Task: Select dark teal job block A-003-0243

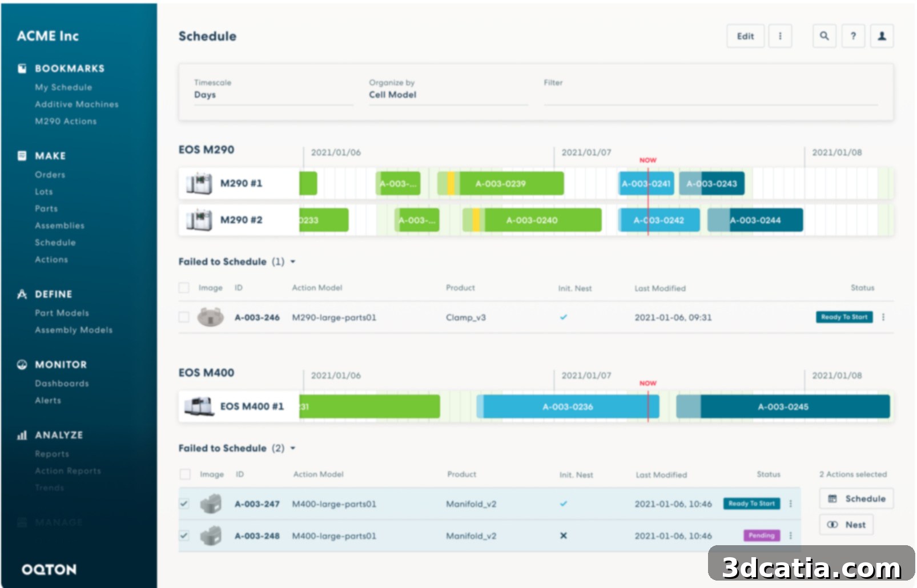Action: [x=712, y=183]
